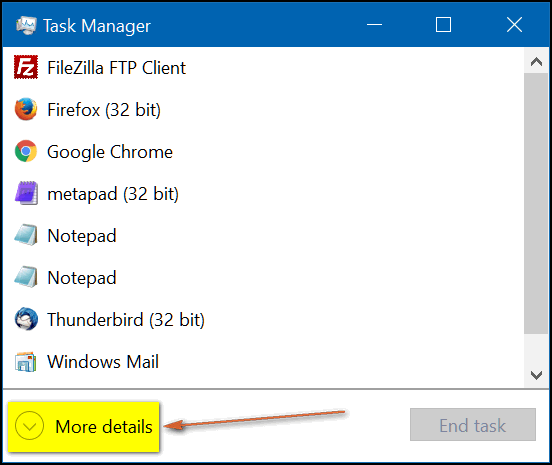This screenshot has width=552, height=465.
Task: Maximize the Task Manager window
Action: click(x=443, y=25)
